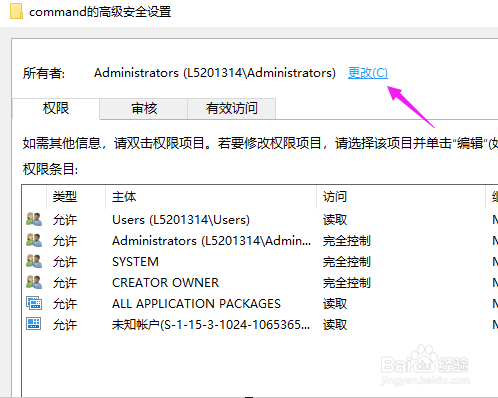Click the SYSTEM entry group icon
This screenshot has width=498, height=398.
[34, 261]
